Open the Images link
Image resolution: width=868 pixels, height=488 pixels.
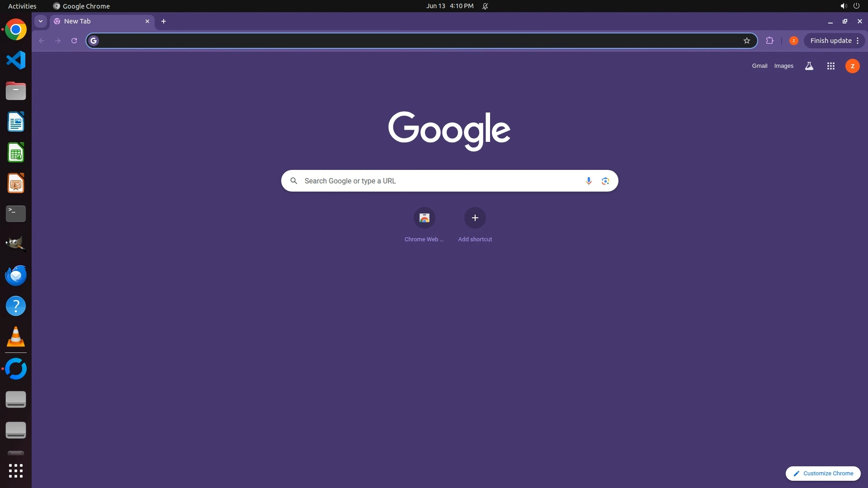[783, 66]
